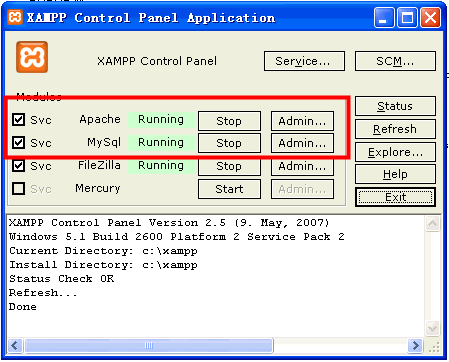The width and height of the screenshot is (449, 362).
Task: Click the XAMPP logo icon in panel
Action: coord(32,57)
